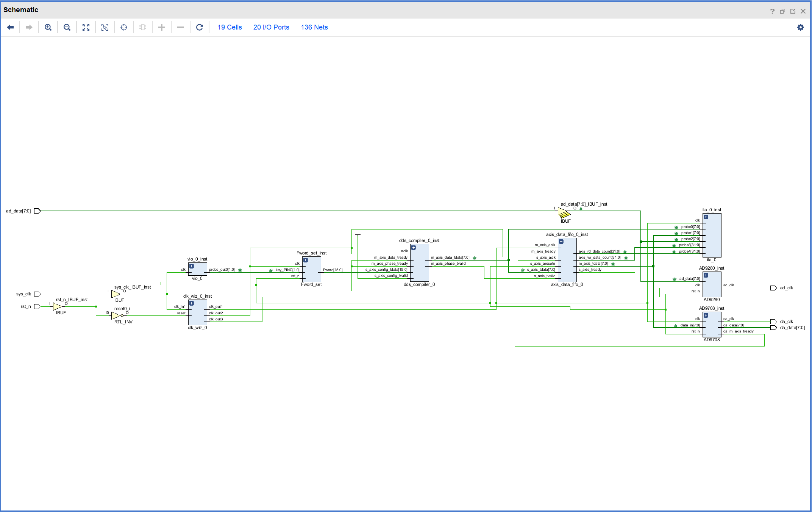Screen dimensions: 812x512
Task: Click the Regenerate schematic refresh icon
Action: pyautogui.click(x=200, y=27)
